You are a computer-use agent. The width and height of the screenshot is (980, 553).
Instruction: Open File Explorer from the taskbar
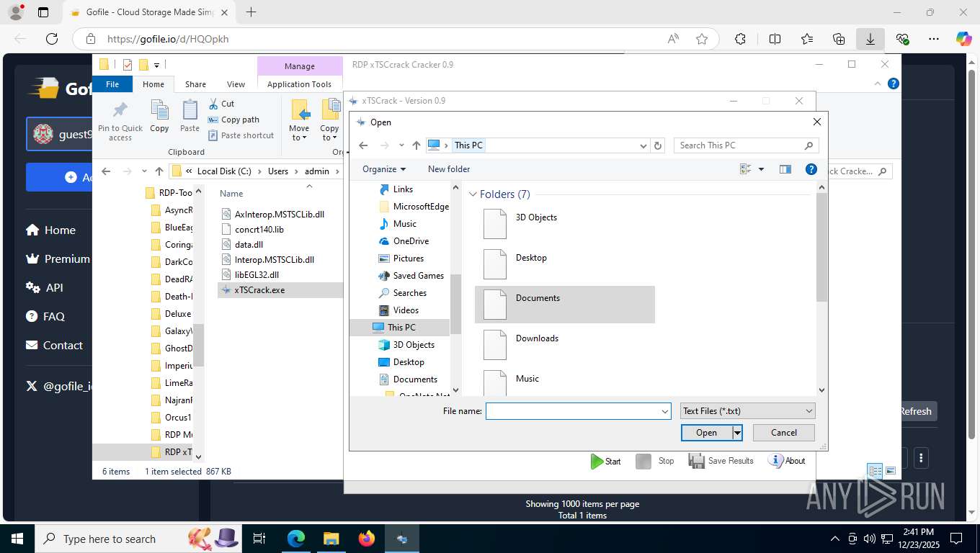pos(331,539)
